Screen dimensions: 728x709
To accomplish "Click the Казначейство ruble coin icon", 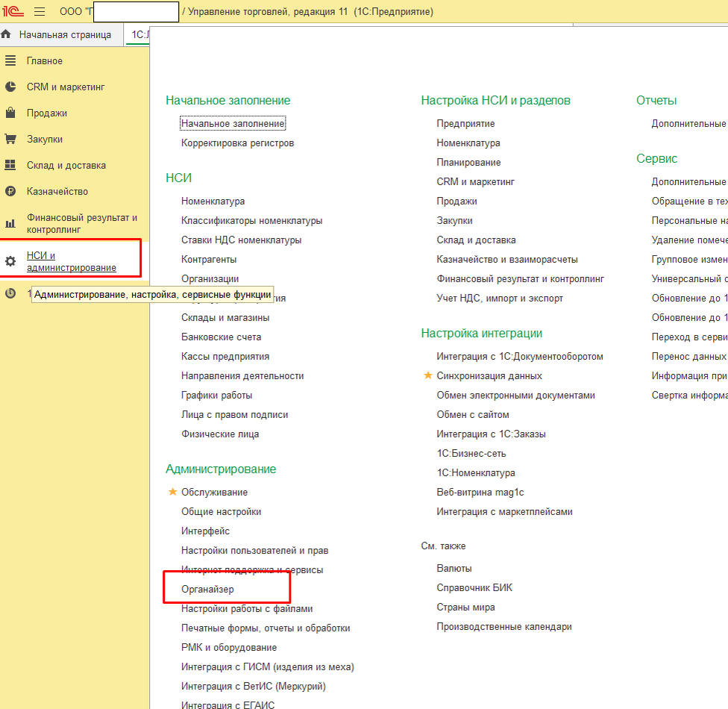I will click(x=10, y=191).
